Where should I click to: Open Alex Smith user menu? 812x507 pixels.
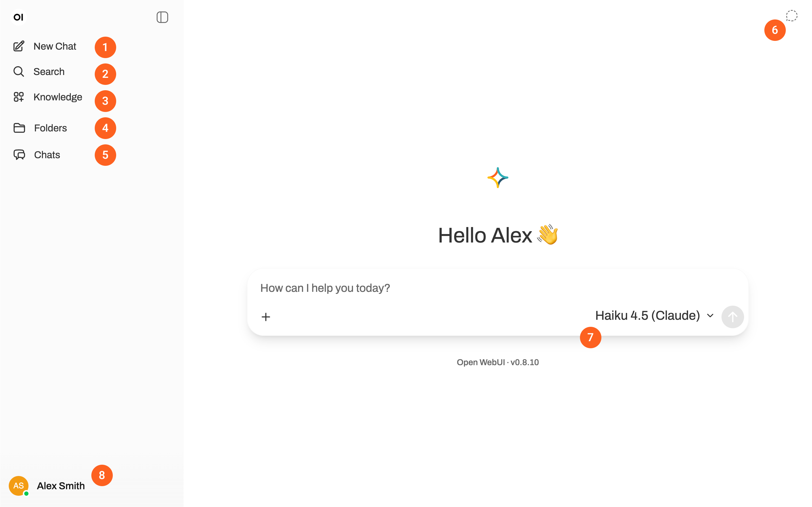click(x=61, y=486)
